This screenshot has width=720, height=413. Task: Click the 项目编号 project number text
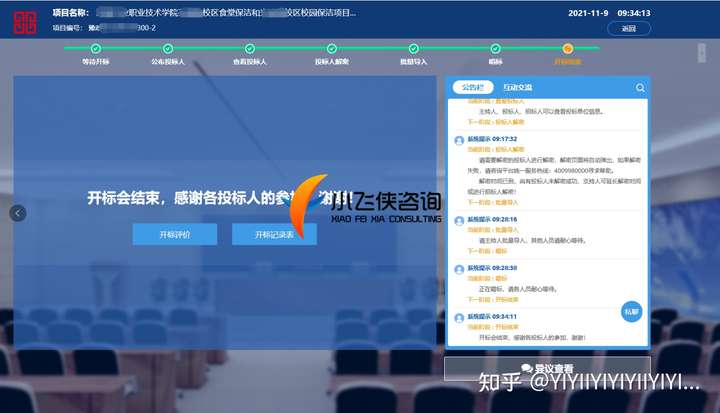(x=104, y=28)
